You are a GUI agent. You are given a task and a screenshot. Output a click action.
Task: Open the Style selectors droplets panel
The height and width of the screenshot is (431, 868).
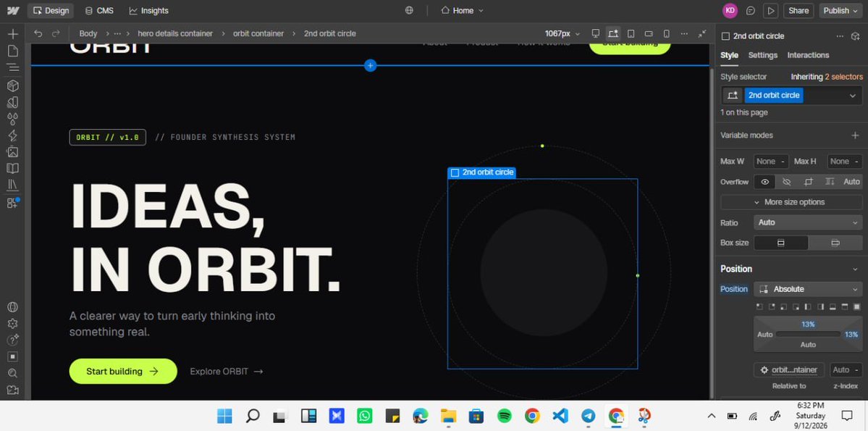pyautogui.click(x=13, y=119)
